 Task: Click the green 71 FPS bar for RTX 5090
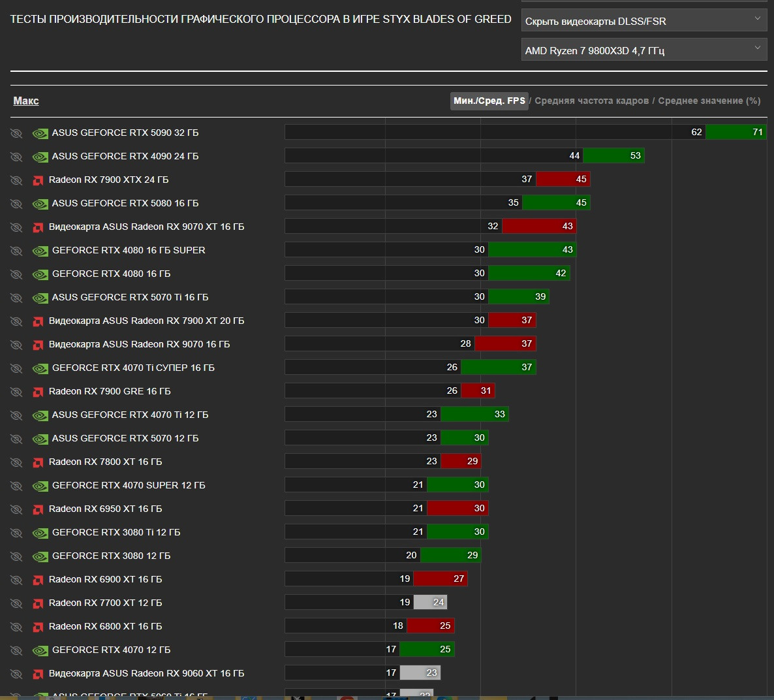coord(736,132)
